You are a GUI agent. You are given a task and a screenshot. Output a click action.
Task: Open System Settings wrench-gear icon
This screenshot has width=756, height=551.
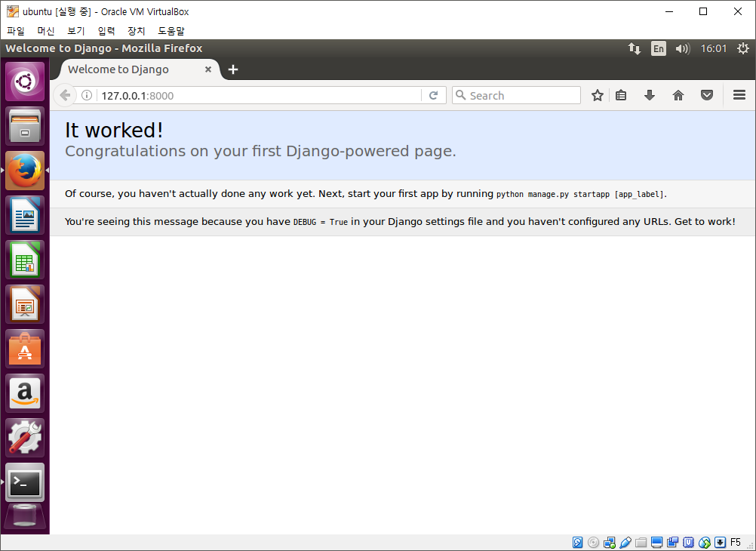click(x=25, y=438)
